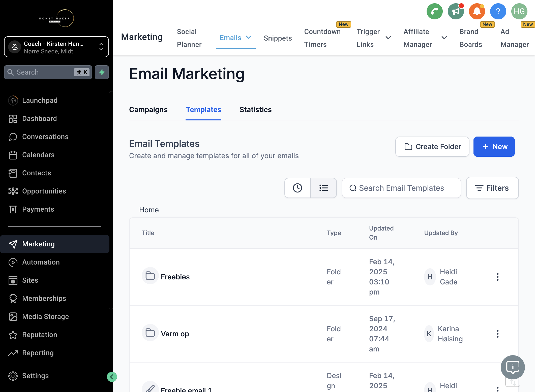Viewport: 535px width, 392px height.
Task: Open the Varm op folder icon
Action: click(150, 333)
